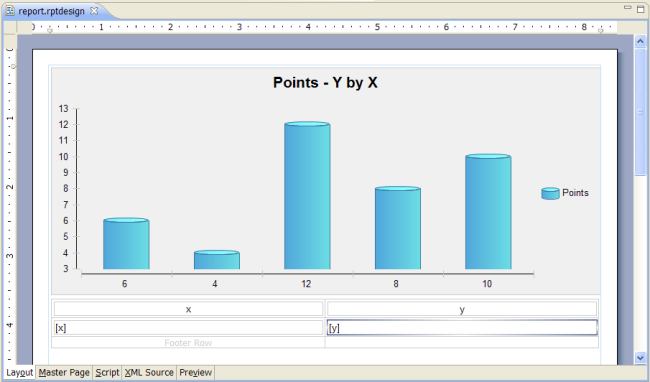Select the Layout tab
The width and height of the screenshot is (650, 382).
click(19, 372)
